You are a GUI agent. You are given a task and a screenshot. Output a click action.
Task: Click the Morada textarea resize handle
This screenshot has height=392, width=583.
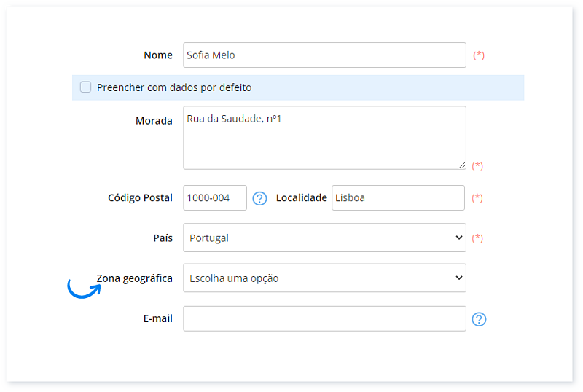click(x=461, y=165)
